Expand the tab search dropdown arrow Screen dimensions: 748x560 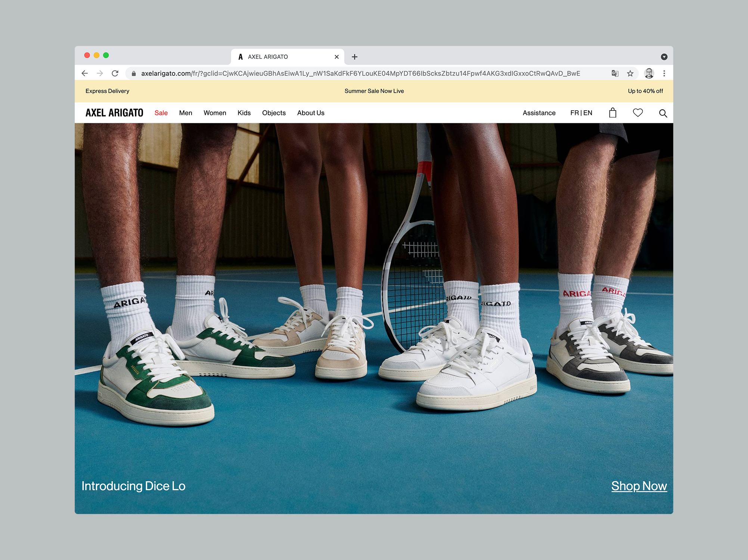pyautogui.click(x=664, y=57)
